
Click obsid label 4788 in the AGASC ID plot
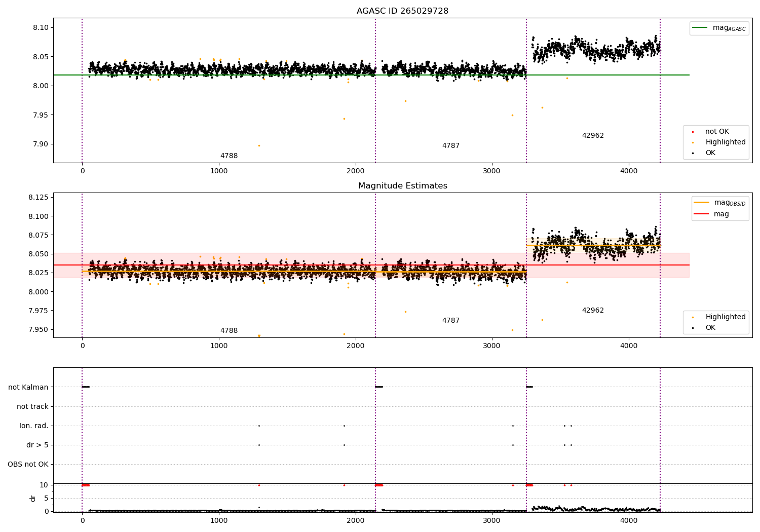coord(229,156)
